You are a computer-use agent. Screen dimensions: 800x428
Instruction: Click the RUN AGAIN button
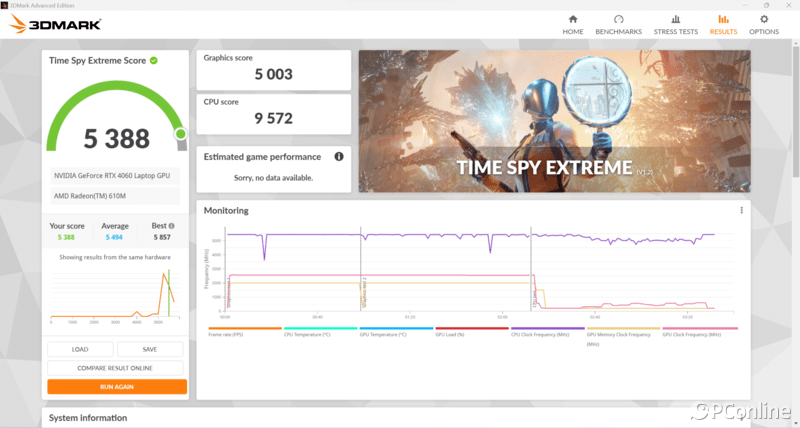point(117,387)
